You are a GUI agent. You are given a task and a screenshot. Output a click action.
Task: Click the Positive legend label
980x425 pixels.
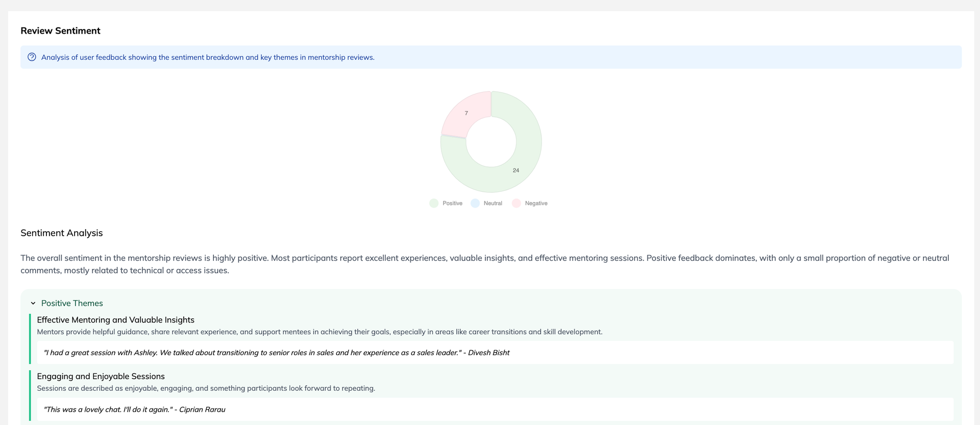(452, 203)
